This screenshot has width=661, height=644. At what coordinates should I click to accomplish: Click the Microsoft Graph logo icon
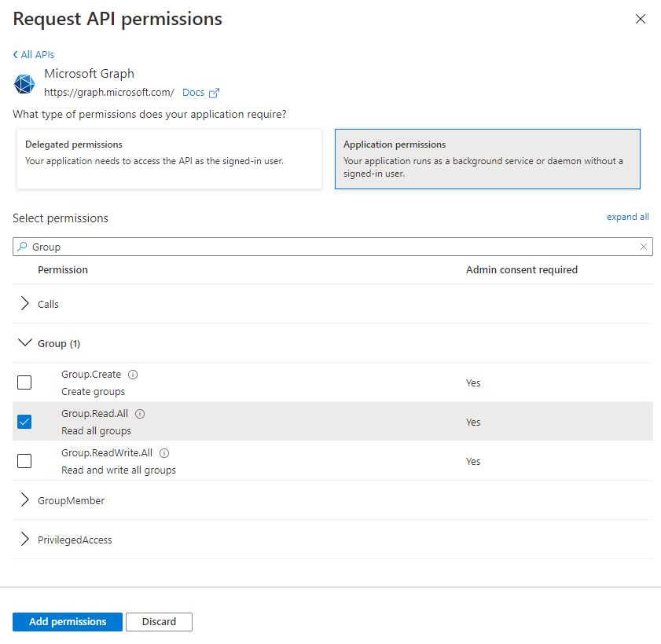coord(25,83)
